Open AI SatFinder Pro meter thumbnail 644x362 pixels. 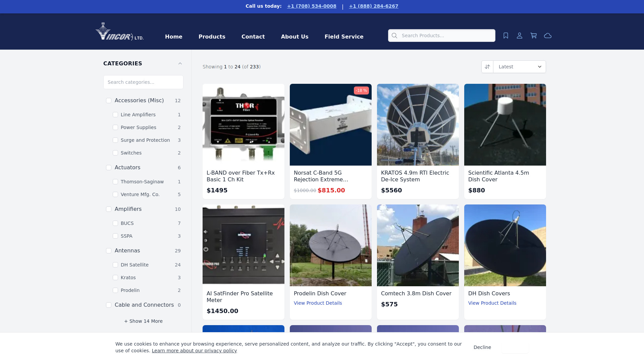[x=244, y=245]
